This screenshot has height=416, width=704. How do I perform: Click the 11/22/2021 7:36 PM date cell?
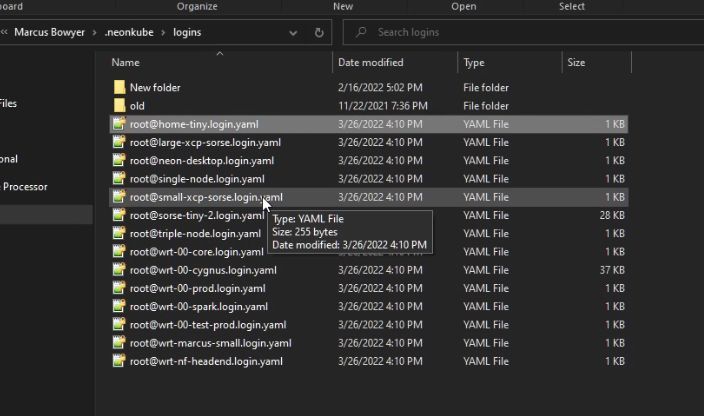[383, 106]
